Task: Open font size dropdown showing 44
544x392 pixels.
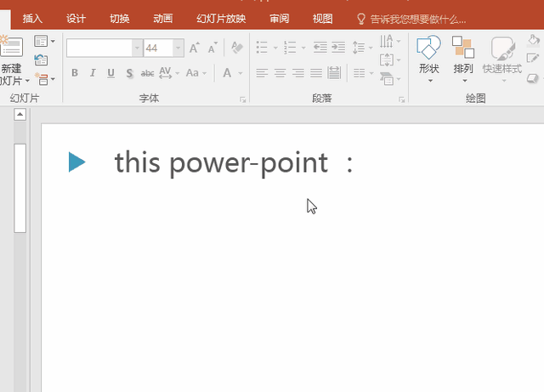Action: 178,48
